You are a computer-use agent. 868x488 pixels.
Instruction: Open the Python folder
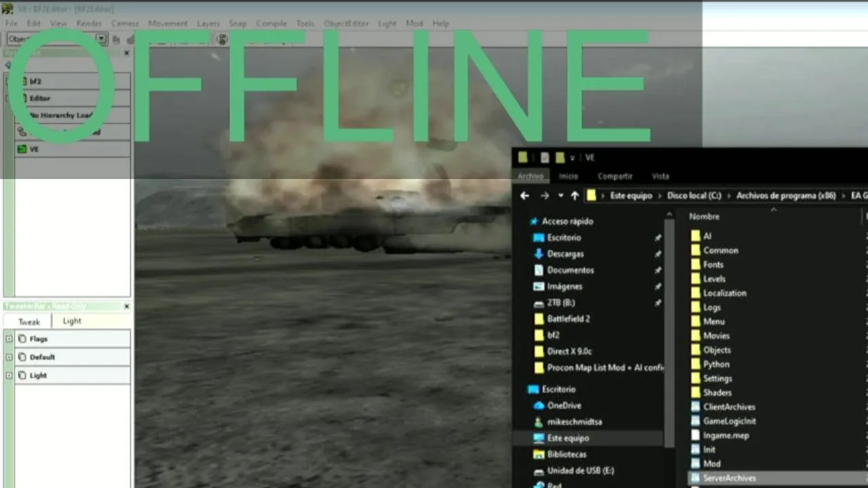click(716, 364)
